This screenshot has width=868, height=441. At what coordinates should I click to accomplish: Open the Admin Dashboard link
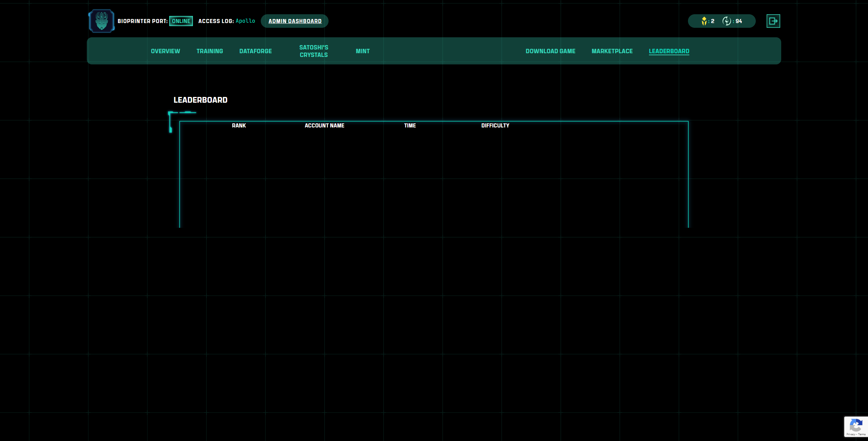295,21
